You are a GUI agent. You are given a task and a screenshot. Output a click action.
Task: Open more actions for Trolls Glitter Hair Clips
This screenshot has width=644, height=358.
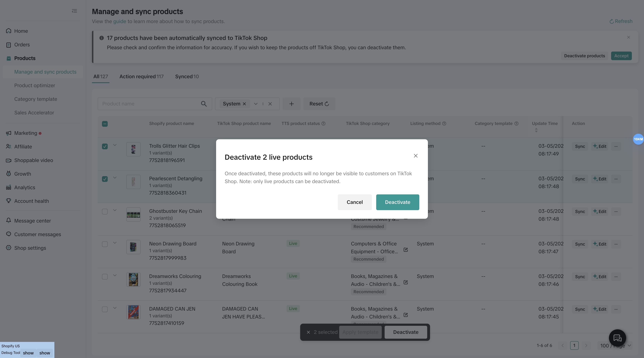coord(616,146)
